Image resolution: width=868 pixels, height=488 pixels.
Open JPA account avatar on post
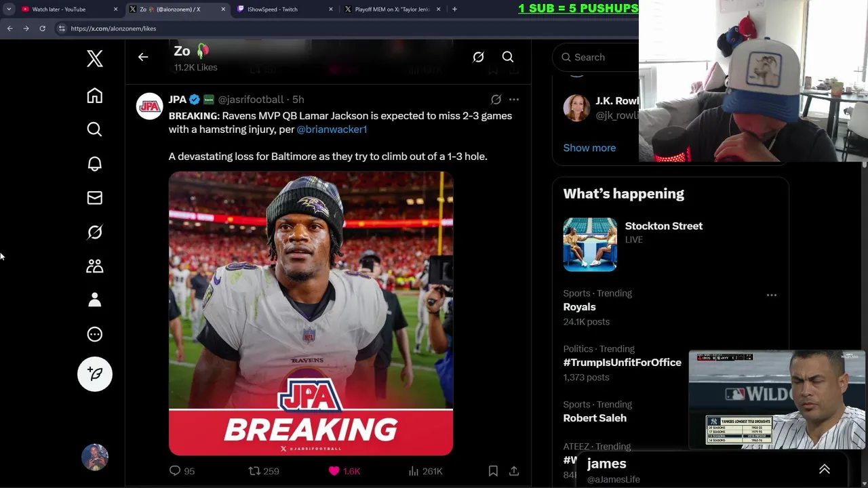pyautogui.click(x=150, y=106)
